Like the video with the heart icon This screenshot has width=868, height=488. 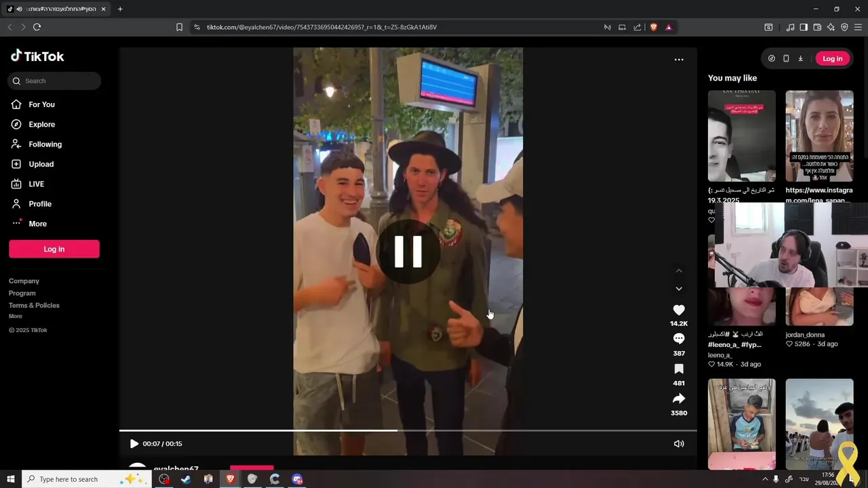coord(679,310)
